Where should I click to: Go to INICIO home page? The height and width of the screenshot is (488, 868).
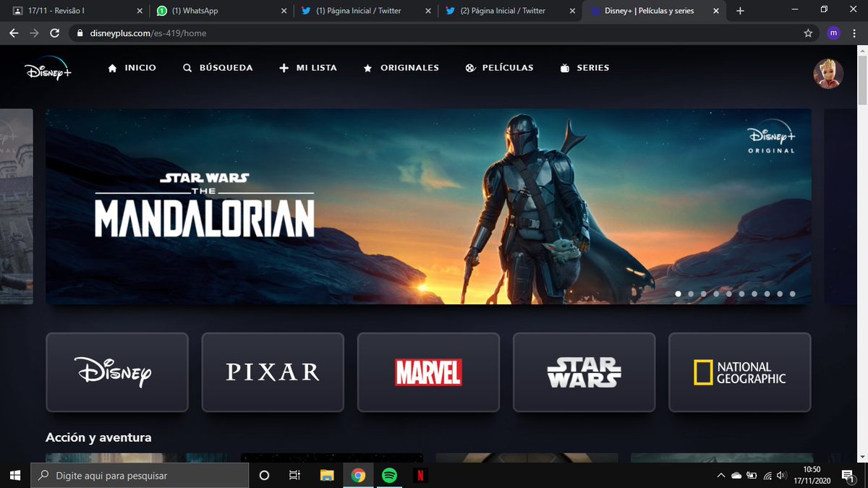pos(132,68)
